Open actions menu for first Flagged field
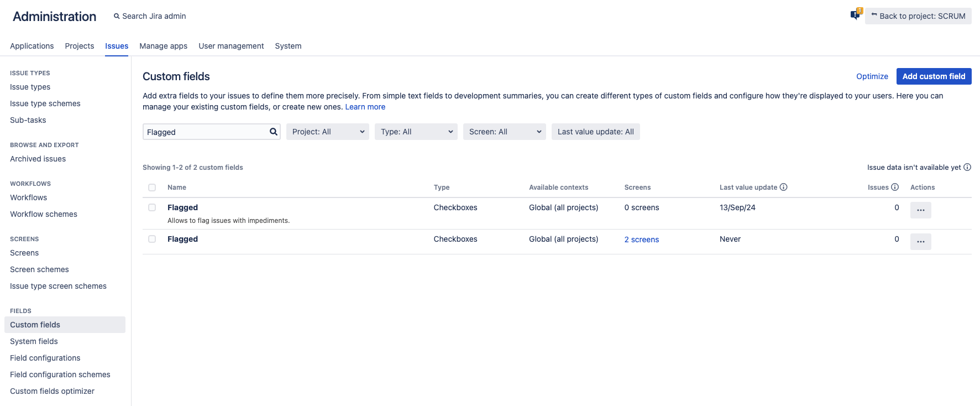 [x=920, y=210]
